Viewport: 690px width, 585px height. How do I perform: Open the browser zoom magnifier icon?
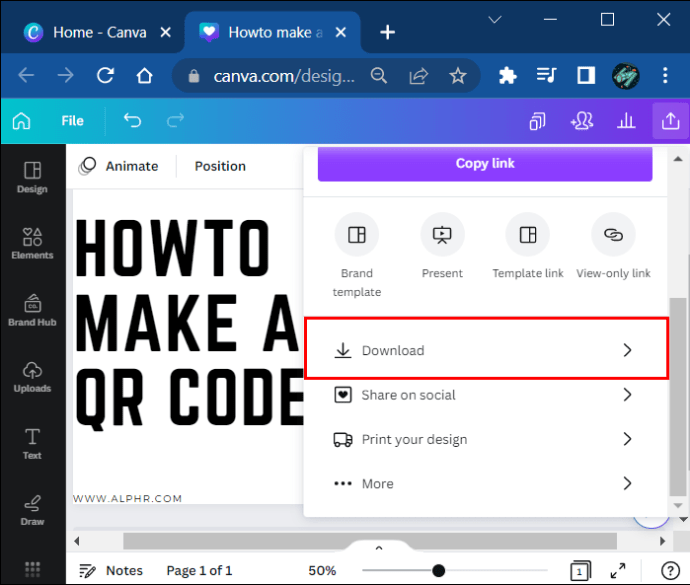378,76
